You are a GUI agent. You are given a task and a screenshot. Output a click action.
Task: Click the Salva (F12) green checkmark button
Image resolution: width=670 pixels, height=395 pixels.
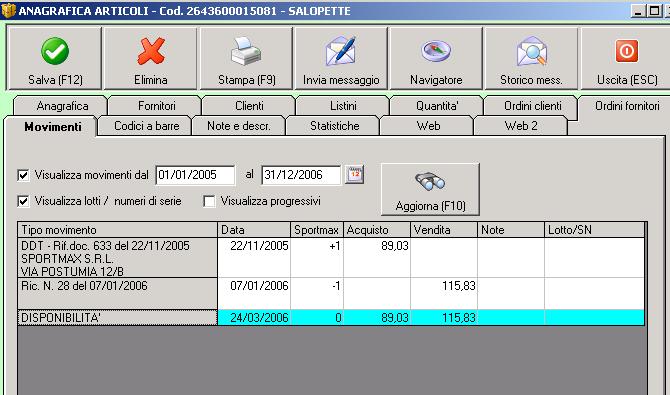[54, 58]
